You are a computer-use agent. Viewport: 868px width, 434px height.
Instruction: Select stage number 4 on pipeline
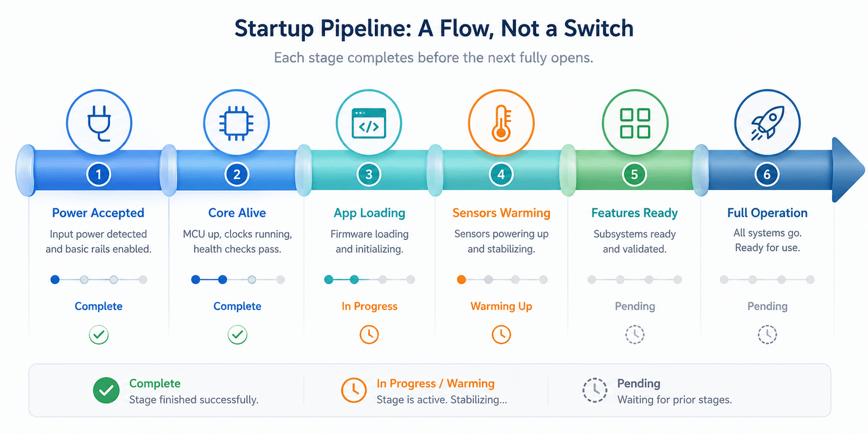tap(501, 175)
